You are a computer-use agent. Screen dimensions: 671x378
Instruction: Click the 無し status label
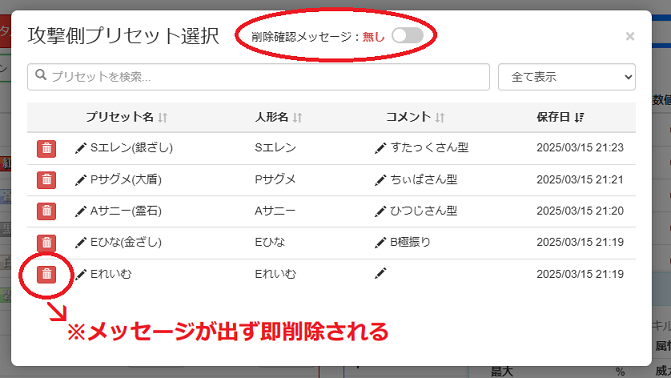pyautogui.click(x=374, y=37)
